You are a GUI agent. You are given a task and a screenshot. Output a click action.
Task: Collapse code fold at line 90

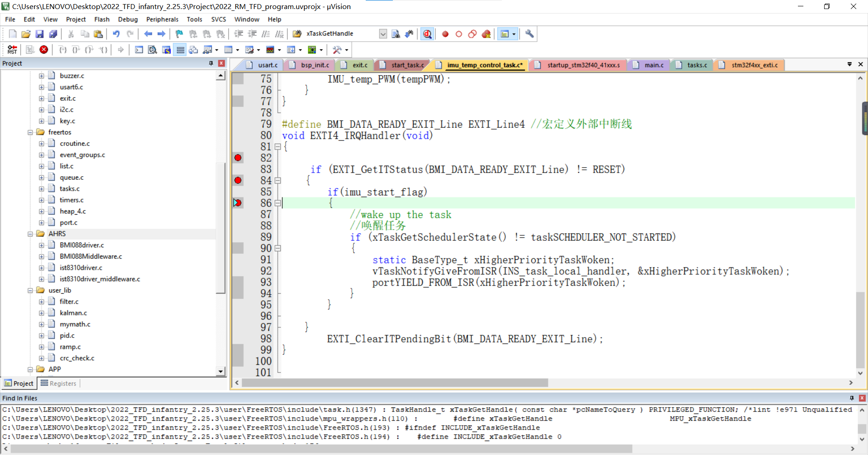click(x=278, y=248)
